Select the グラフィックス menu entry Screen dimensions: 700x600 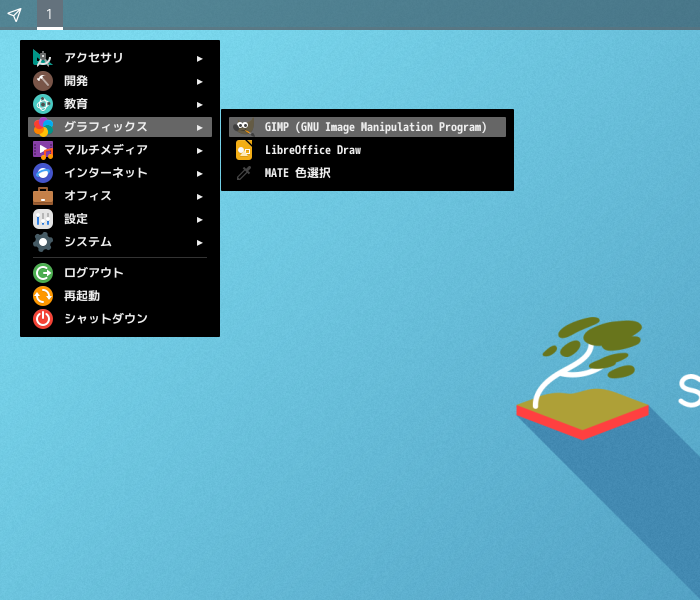[120, 127]
